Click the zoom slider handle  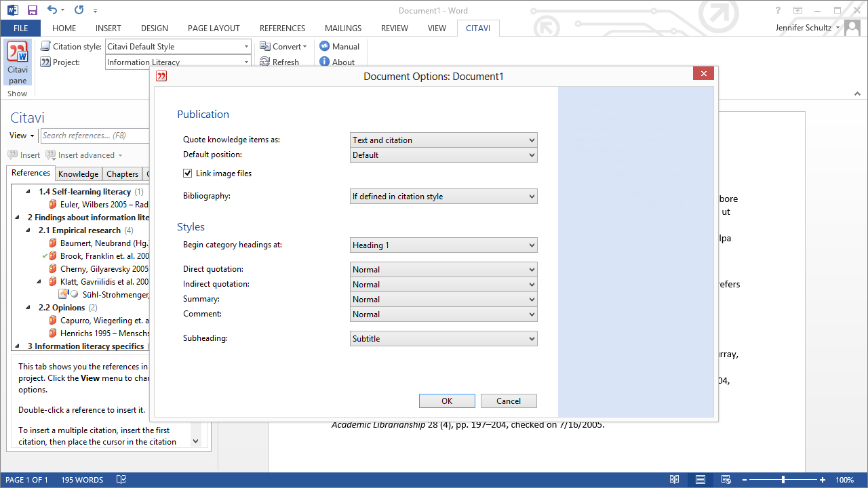click(783, 480)
